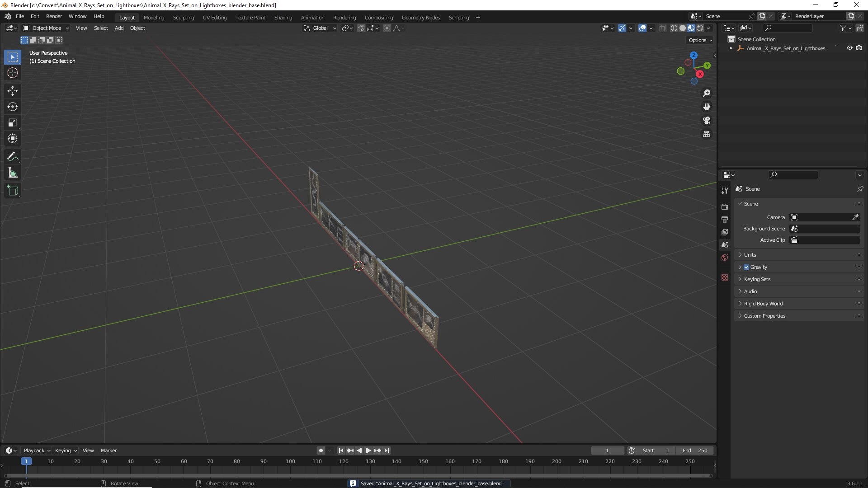Switch to the Shading workspace tab
Image resolution: width=868 pixels, height=488 pixels.
283,18
